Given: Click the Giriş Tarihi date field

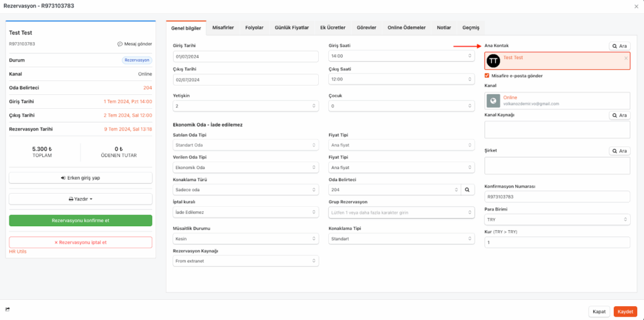Looking at the screenshot, I should (245, 56).
